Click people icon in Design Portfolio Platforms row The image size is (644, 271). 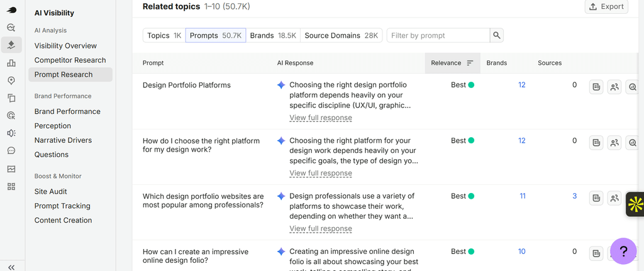point(614,87)
